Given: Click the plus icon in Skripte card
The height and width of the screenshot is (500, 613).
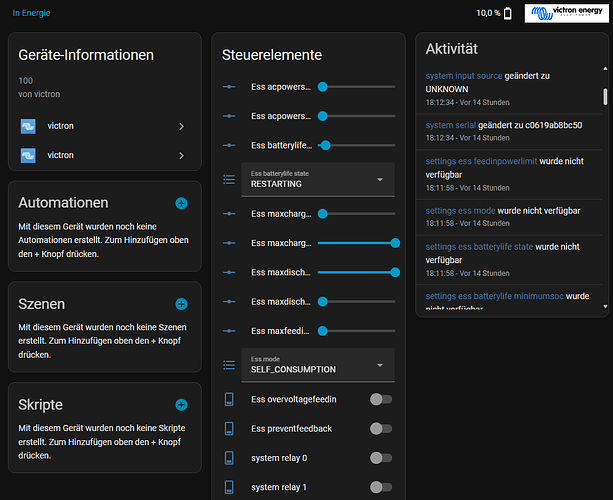Looking at the screenshot, I should point(181,405).
